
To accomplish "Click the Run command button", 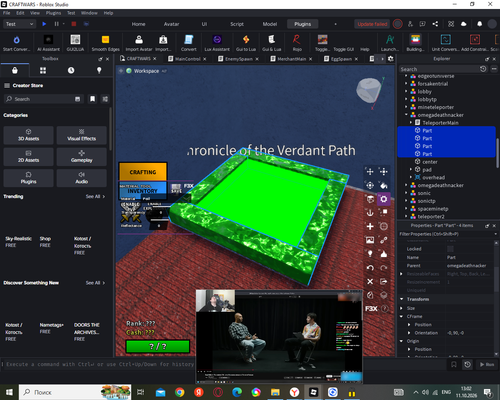I will coord(487,364).
